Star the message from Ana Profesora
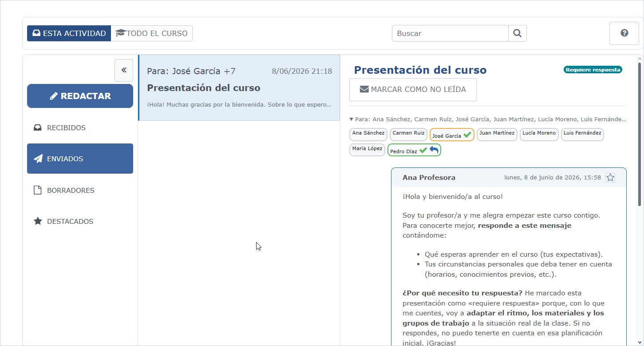This screenshot has width=644, height=346. (x=610, y=178)
